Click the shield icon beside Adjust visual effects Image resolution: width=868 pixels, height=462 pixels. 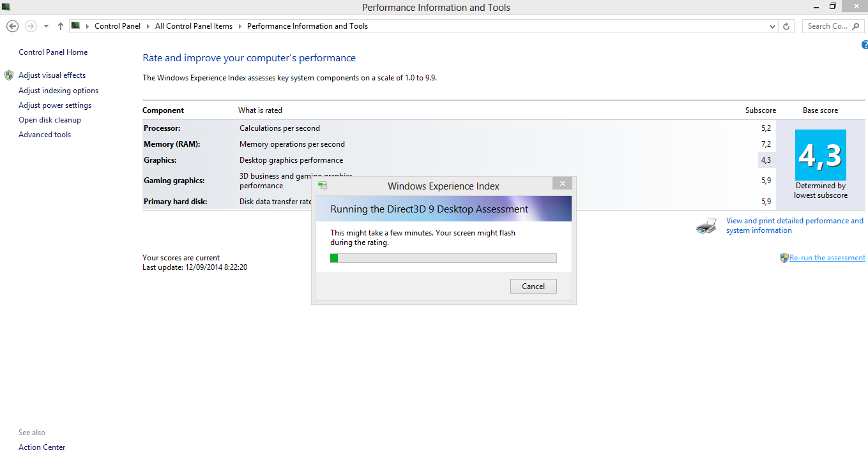9,75
